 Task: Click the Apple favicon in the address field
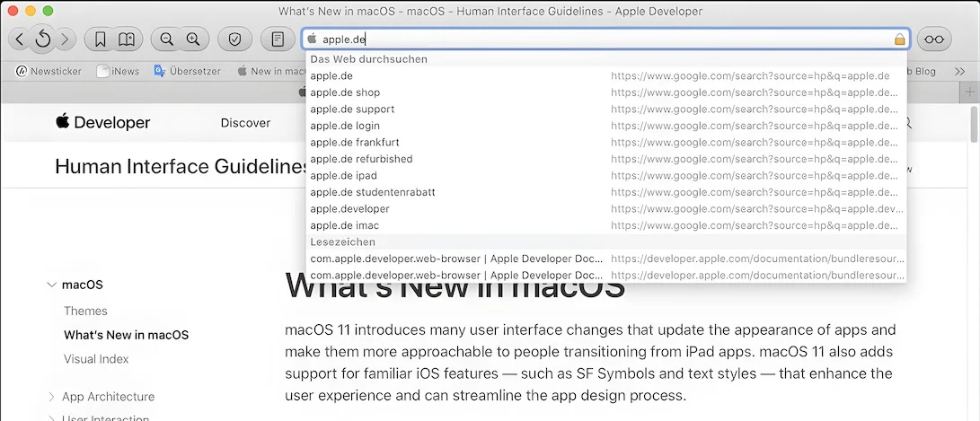[312, 39]
